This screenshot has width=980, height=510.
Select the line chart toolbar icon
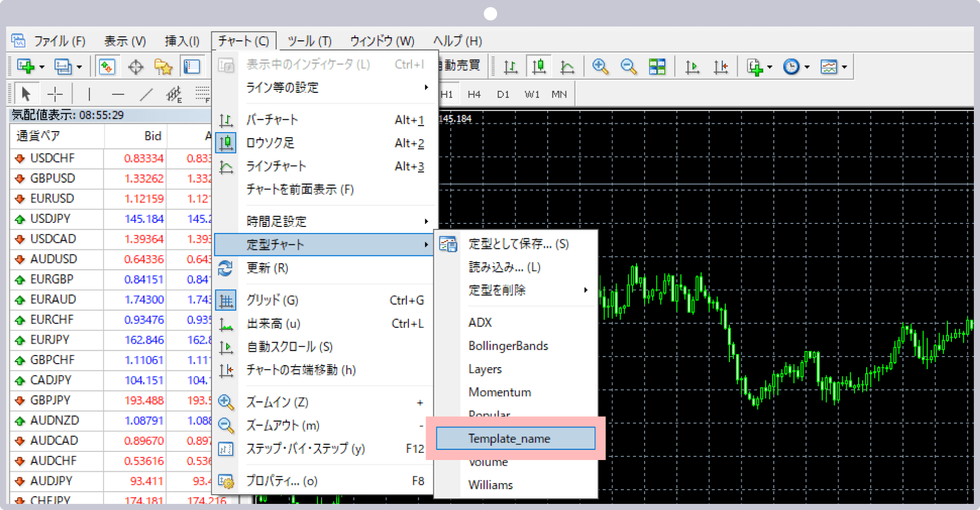tap(568, 66)
